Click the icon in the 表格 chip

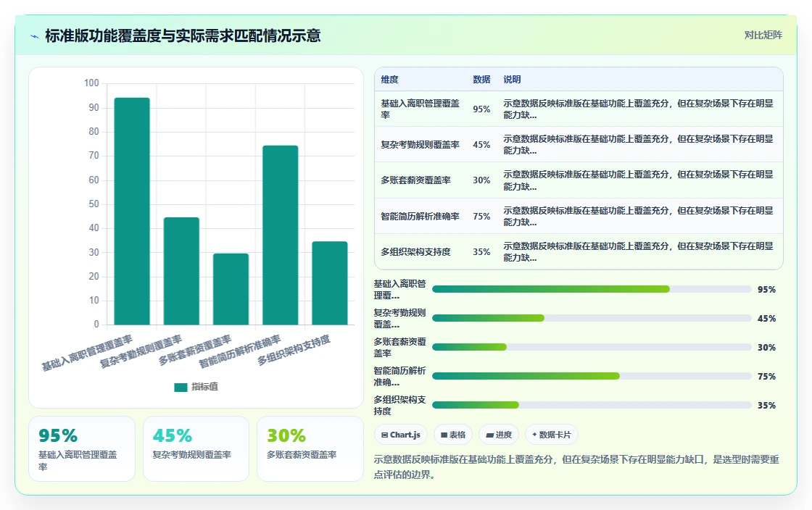(444, 435)
